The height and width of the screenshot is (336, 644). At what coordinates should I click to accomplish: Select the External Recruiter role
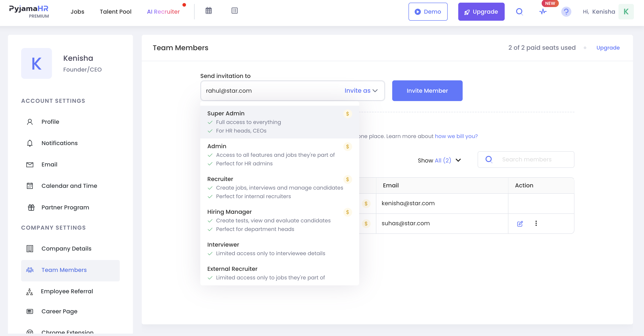click(280, 273)
